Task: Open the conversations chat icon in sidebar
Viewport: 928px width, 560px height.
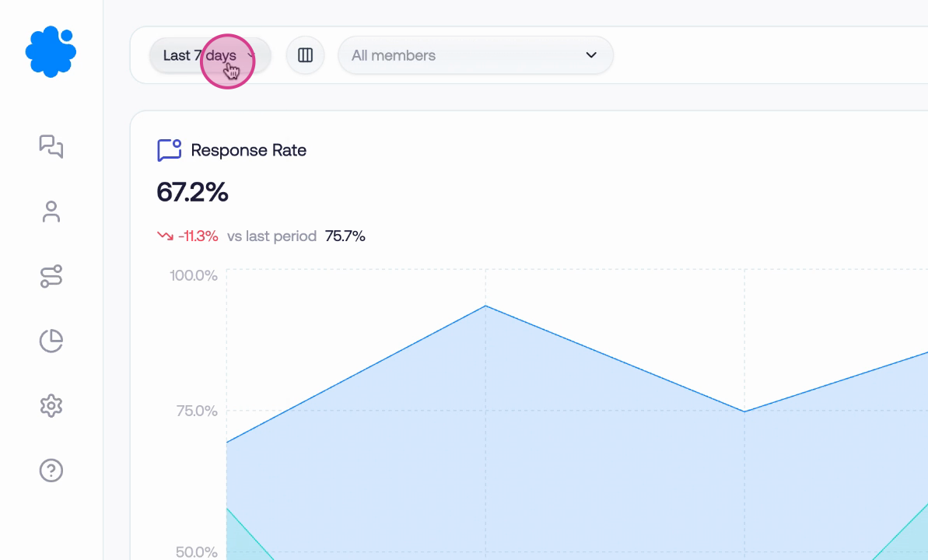Action: 51,146
